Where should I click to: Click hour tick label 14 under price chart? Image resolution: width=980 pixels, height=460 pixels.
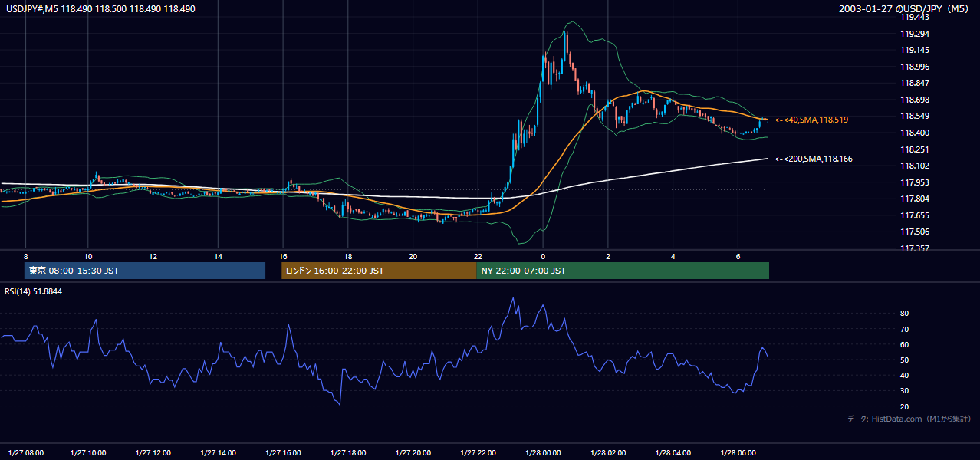(219, 256)
